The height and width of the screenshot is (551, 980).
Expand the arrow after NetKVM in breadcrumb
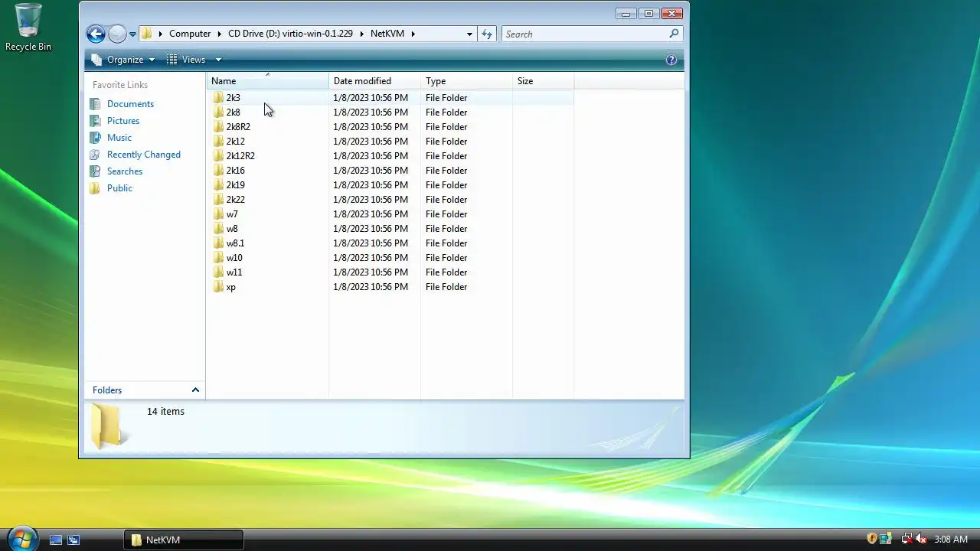pyautogui.click(x=413, y=34)
